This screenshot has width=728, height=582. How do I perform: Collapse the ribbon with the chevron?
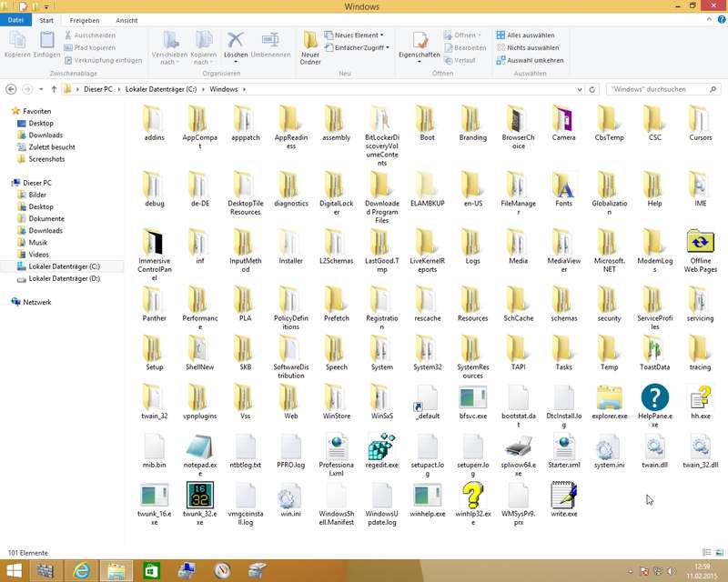(x=709, y=19)
